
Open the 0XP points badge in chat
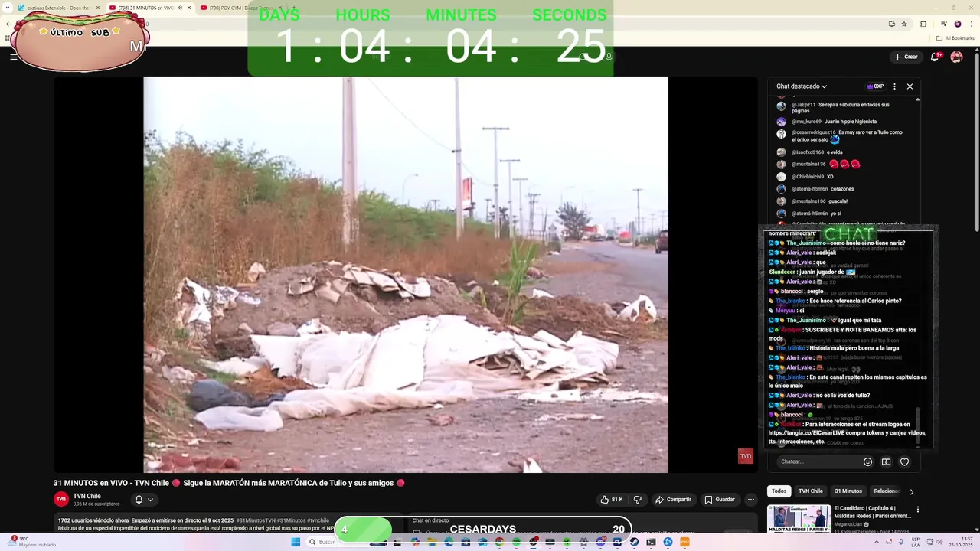[x=875, y=86]
